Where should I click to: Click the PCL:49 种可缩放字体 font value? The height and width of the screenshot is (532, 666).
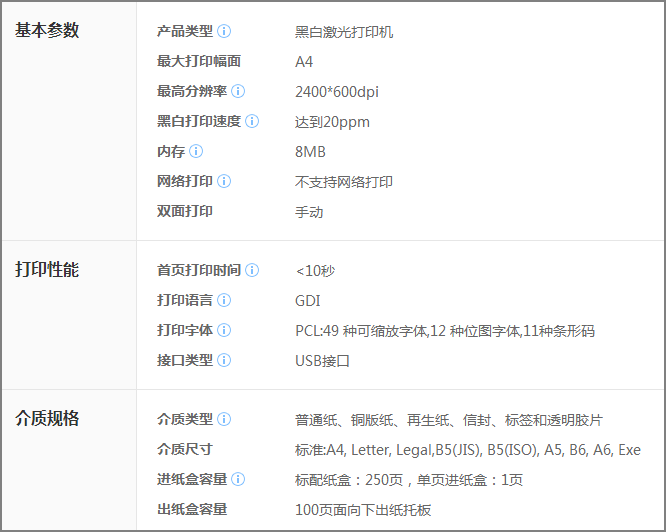click(x=445, y=331)
